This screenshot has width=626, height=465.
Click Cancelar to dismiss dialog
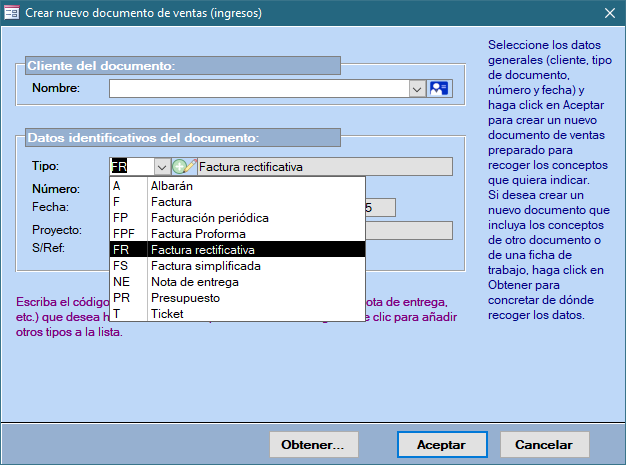coord(544,444)
